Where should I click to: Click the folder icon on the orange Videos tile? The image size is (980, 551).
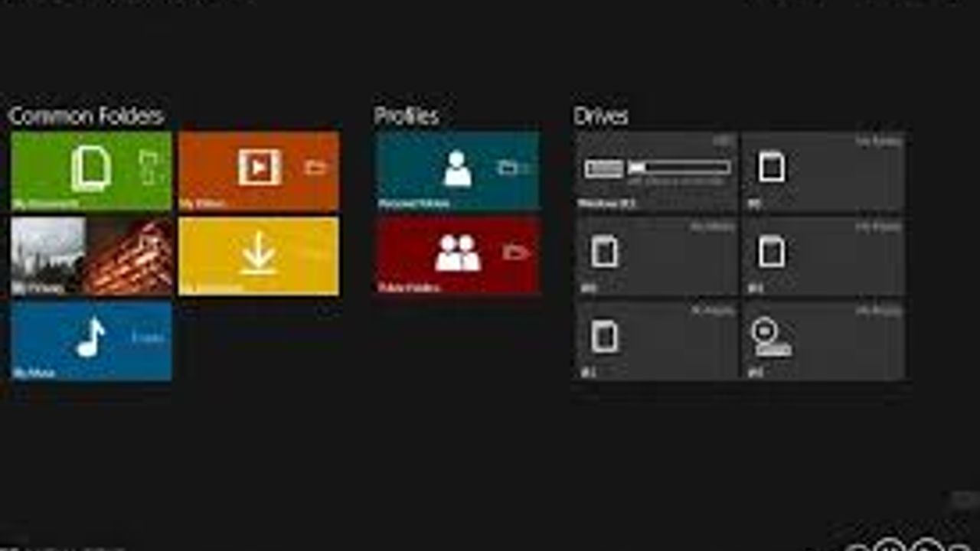pyautogui.click(x=315, y=167)
